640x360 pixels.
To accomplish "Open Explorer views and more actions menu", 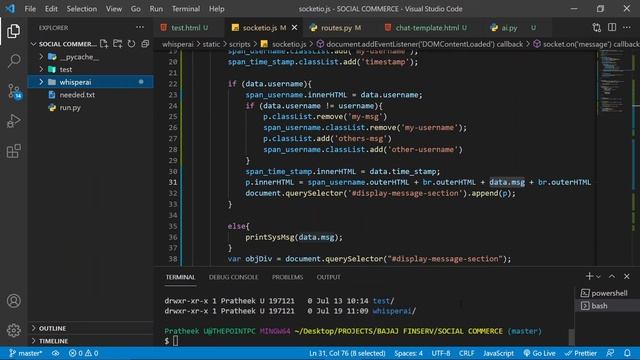I will (140, 27).
